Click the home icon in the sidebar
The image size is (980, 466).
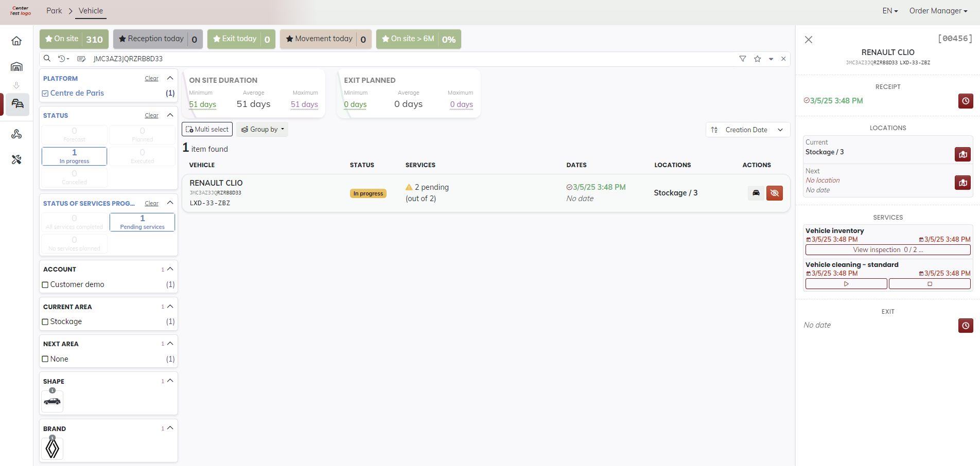(16, 41)
